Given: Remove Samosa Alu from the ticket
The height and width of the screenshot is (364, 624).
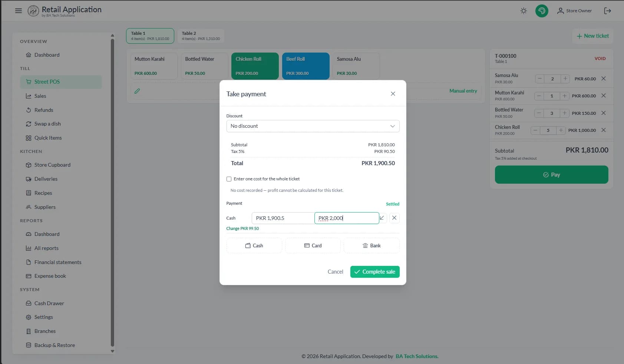Looking at the screenshot, I should coord(604,79).
